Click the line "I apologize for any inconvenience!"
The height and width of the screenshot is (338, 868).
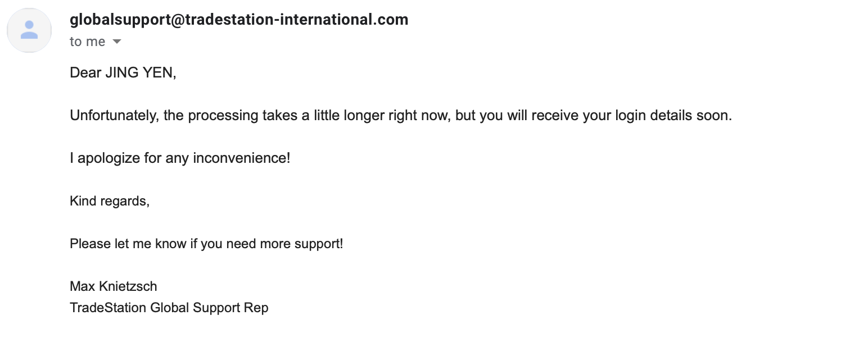[180, 158]
